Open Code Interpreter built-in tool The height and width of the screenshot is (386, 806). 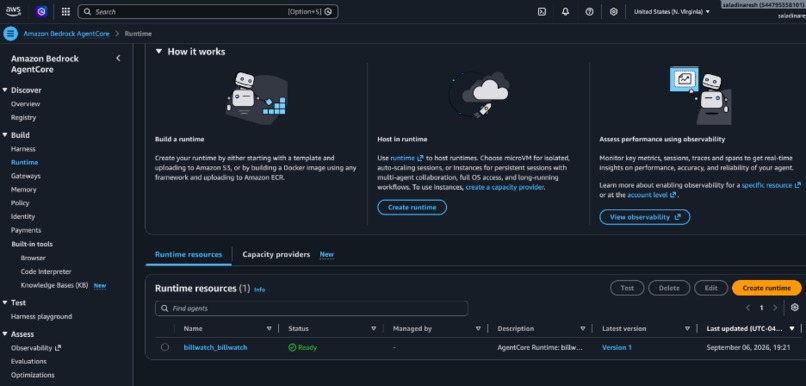46,271
